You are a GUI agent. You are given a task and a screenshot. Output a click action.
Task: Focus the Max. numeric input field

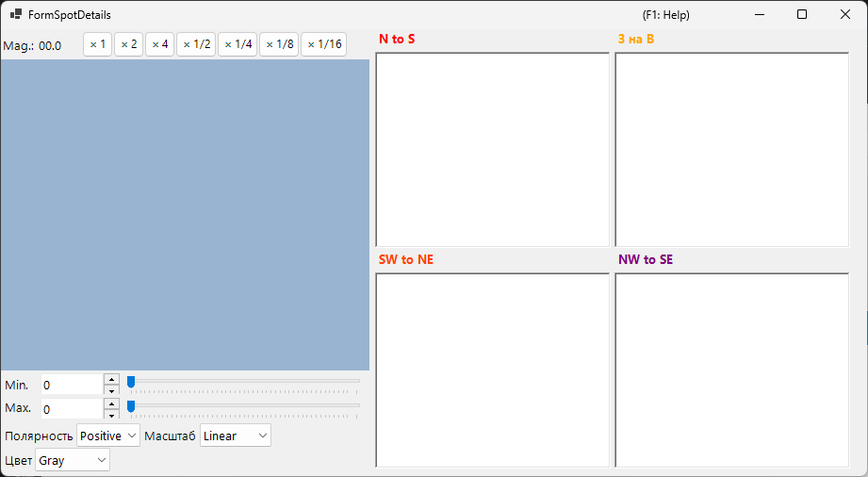(72, 409)
